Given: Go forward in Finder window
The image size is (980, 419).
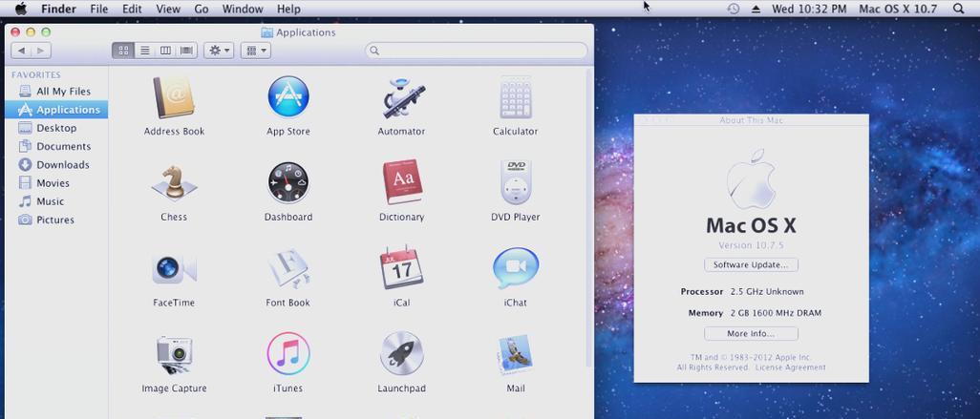Looking at the screenshot, I should coord(41,51).
